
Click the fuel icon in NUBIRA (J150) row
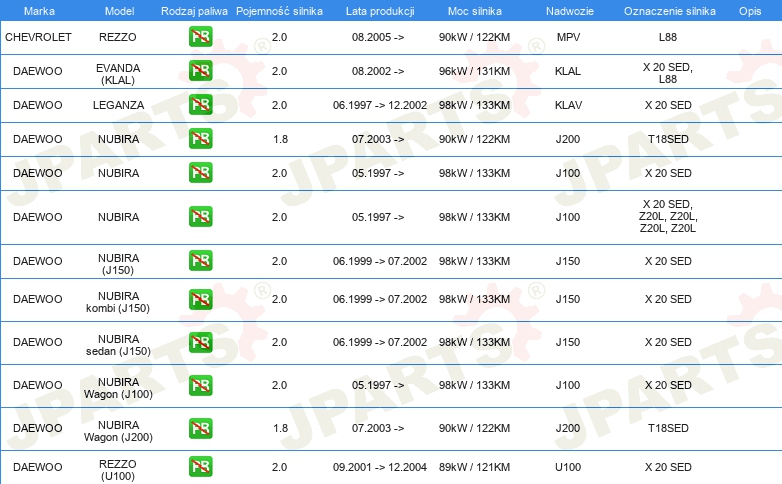(200, 261)
